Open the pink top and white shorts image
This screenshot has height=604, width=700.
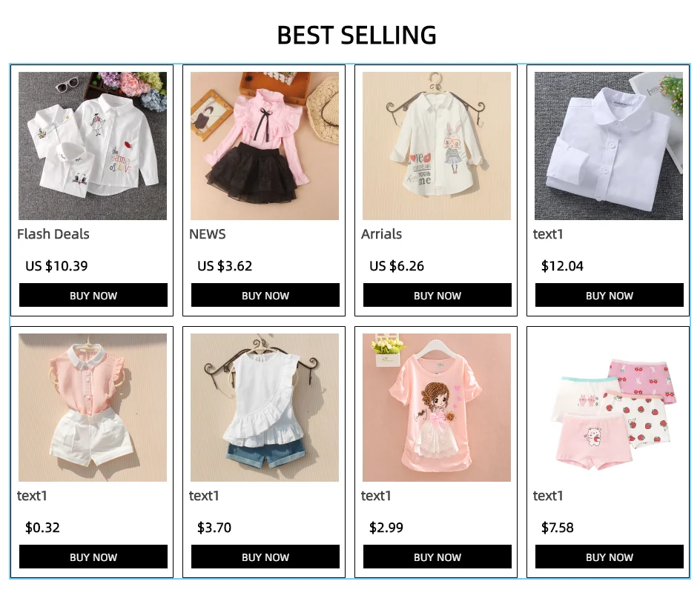point(93,408)
